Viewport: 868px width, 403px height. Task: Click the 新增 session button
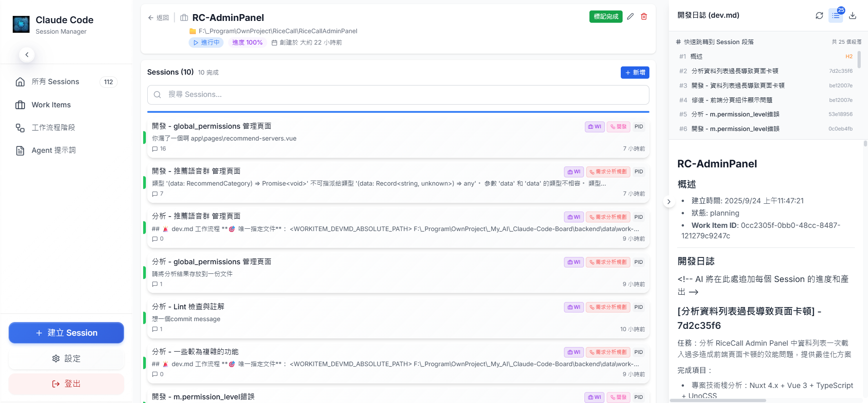tap(635, 72)
